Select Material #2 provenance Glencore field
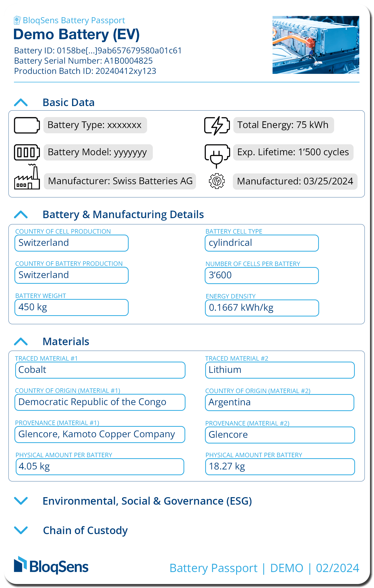This screenshot has width=374, height=588. pyautogui.click(x=280, y=435)
